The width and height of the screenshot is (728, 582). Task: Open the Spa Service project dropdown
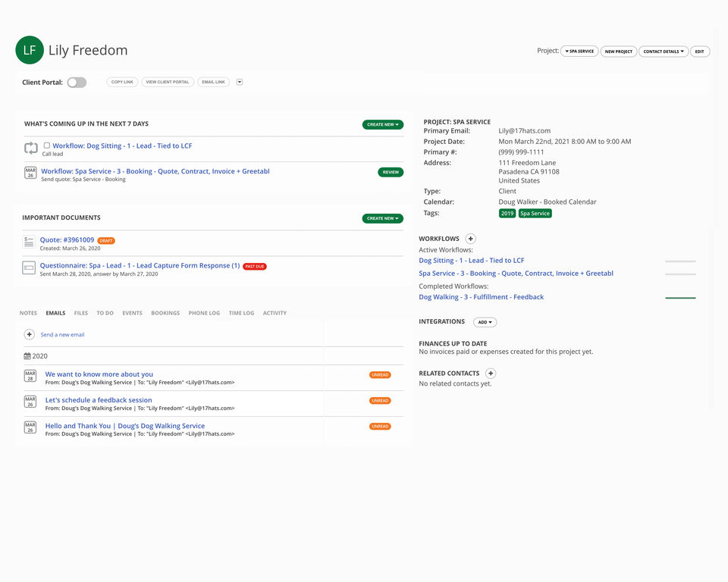click(579, 52)
